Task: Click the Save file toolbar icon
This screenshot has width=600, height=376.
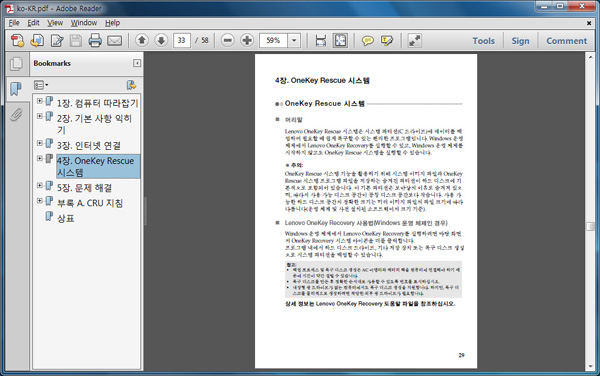Action: click(76, 40)
